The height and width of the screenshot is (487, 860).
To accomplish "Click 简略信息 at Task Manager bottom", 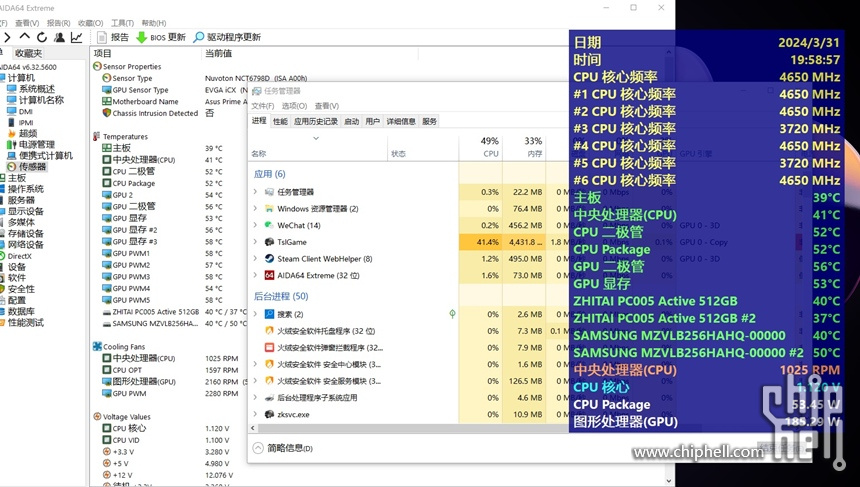I will (x=283, y=448).
